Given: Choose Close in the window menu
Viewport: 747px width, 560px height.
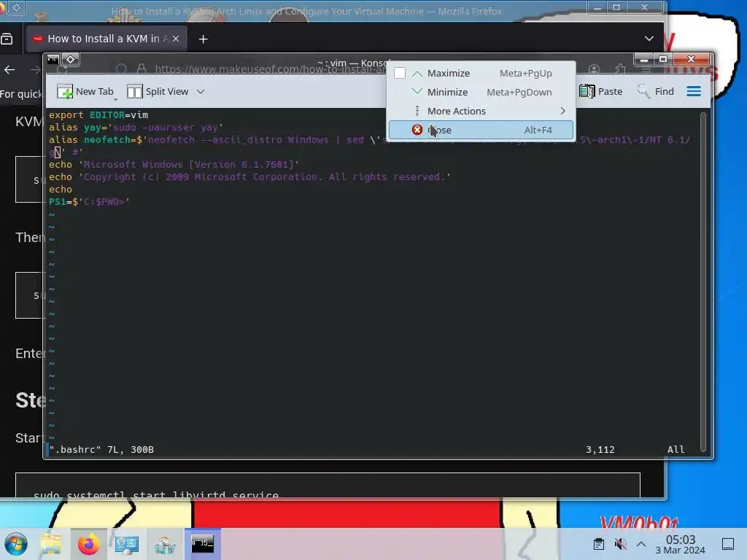Looking at the screenshot, I should (481, 130).
